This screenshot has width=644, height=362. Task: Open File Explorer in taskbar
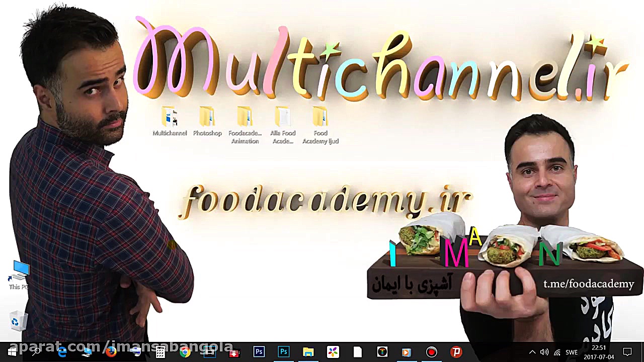pyautogui.click(x=308, y=352)
